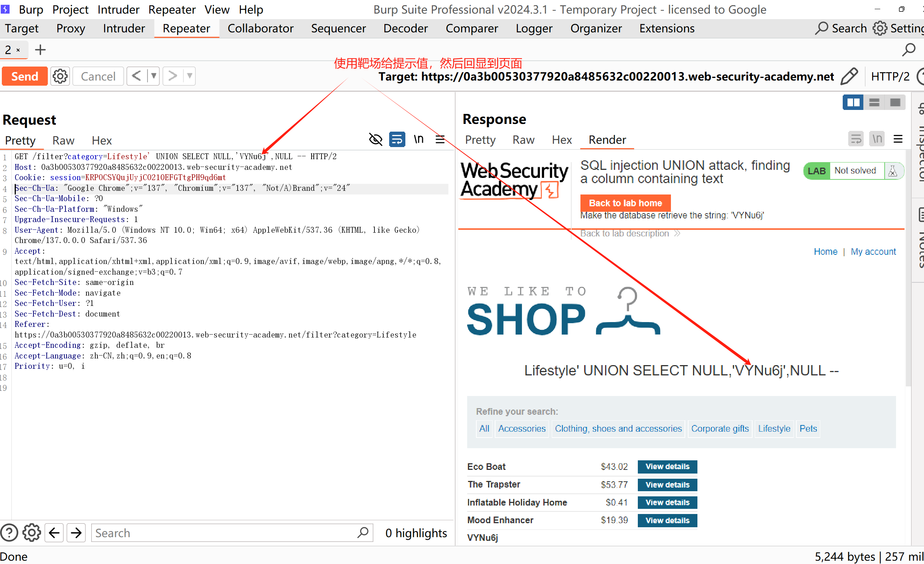Click the pencil icon to edit target

849,76
